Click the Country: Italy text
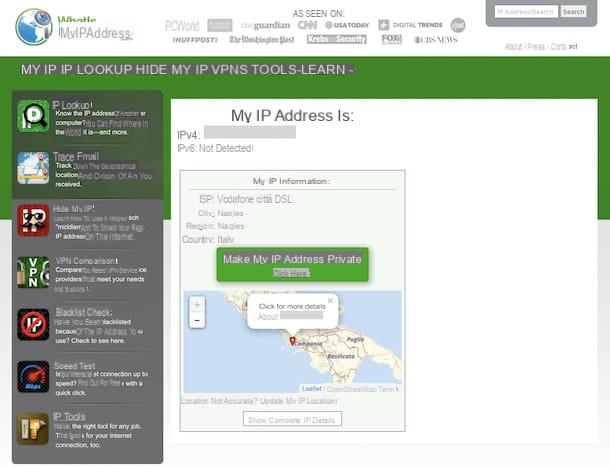610x467 pixels. (x=209, y=239)
